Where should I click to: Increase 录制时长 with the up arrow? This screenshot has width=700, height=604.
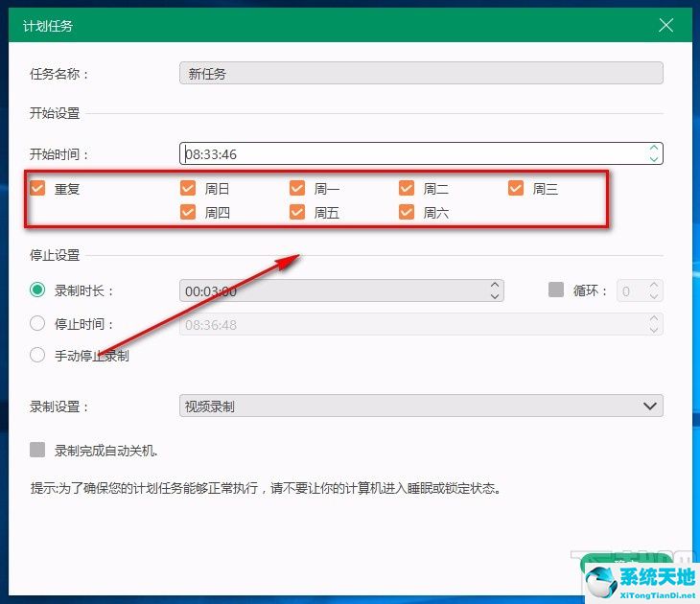click(x=495, y=285)
